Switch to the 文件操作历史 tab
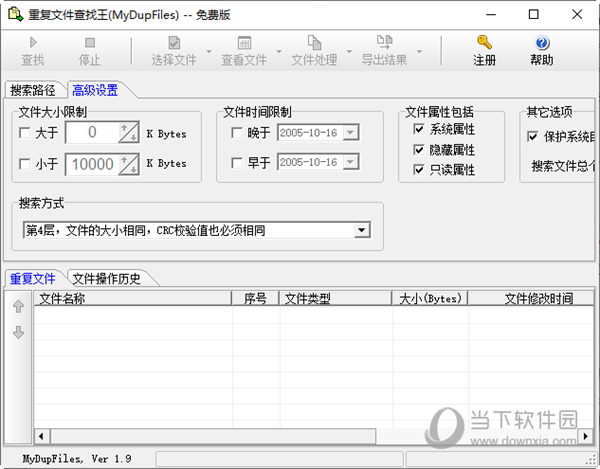This screenshot has height=469, width=600. tap(107, 278)
